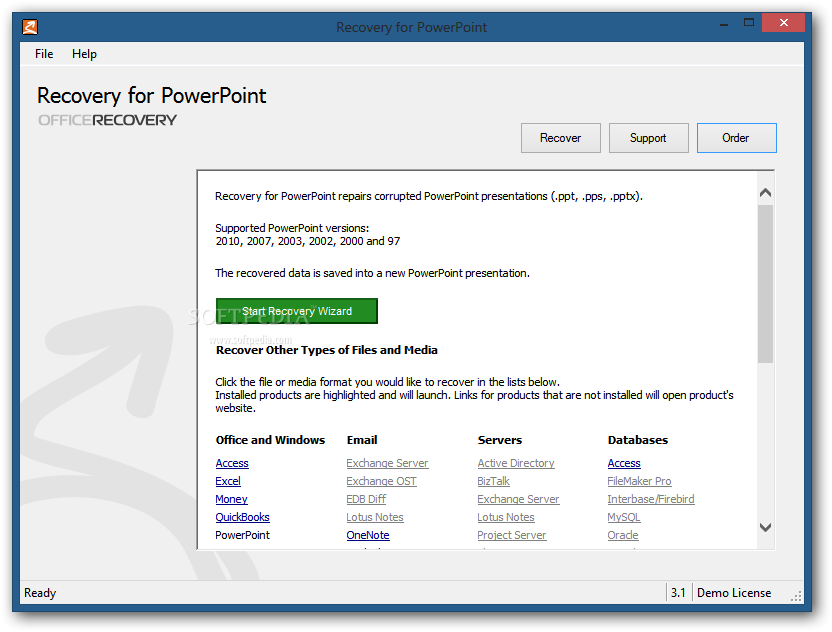Open the Exchange OST link

click(382, 481)
